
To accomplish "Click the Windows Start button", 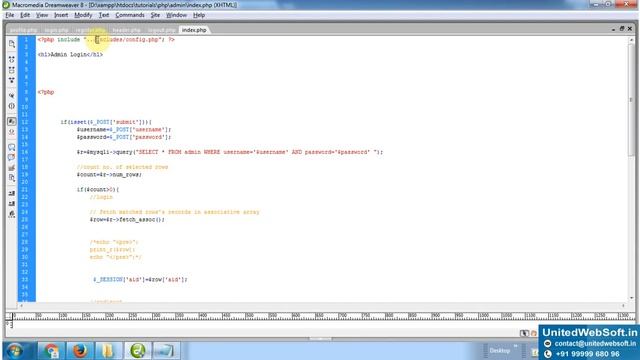I will (15, 351).
